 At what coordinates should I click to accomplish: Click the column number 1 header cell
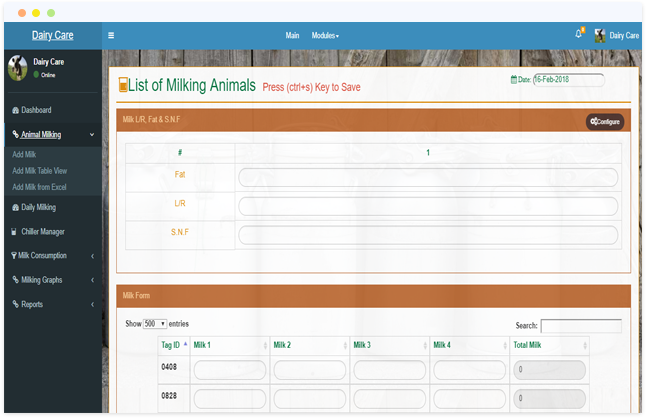(428, 153)
